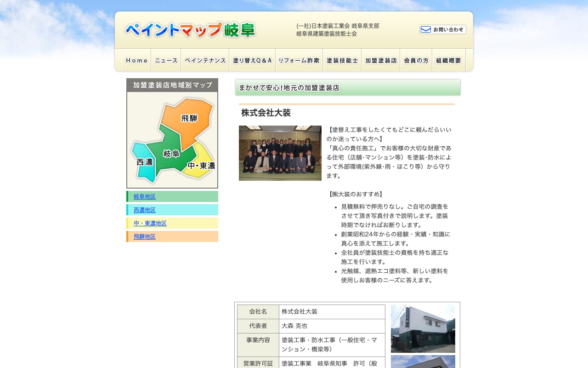Pick the 中・東濃 region on the map

[201, 165]
